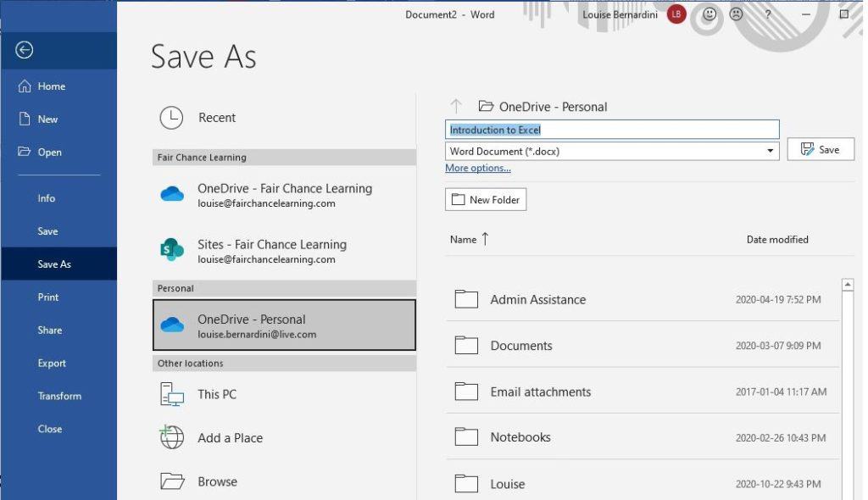This screenshot has width=868, height=500.
Task: Click the 'Notebooks' folder name
Action: click(520, 437)
